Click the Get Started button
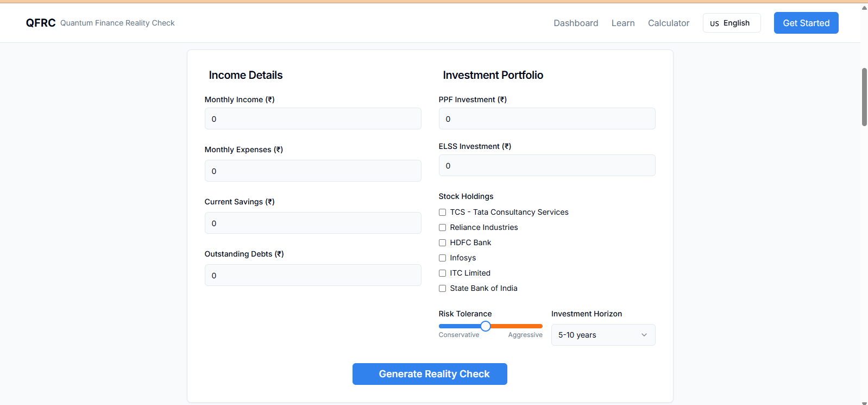868x405 pixels. pyautogui.click(x=806, y=23)
